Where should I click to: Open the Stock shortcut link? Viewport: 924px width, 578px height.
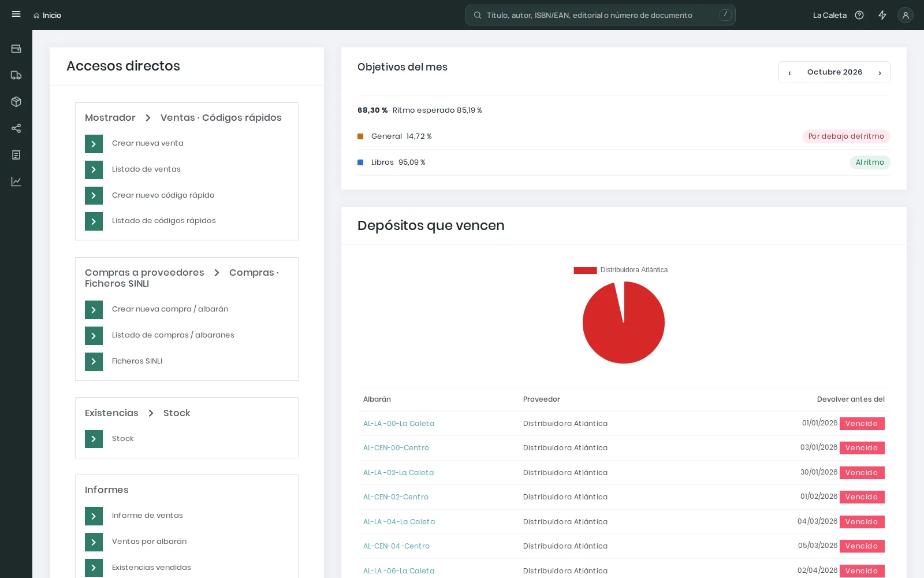122,439
